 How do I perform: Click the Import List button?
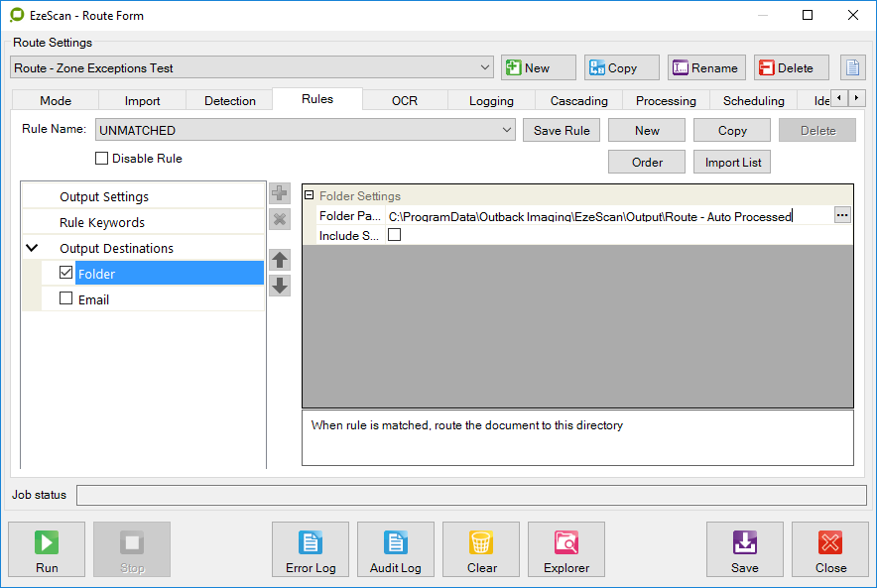[733, 163]
